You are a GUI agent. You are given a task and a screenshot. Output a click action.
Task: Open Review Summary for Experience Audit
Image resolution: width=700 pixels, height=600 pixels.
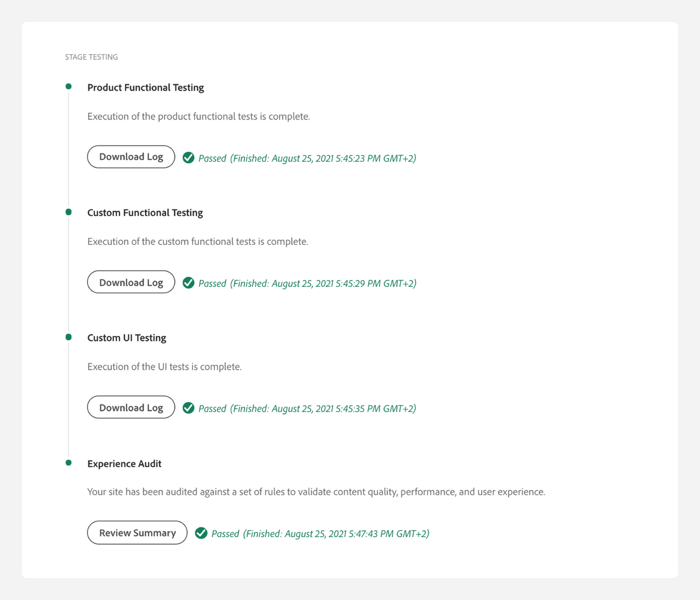137,533
